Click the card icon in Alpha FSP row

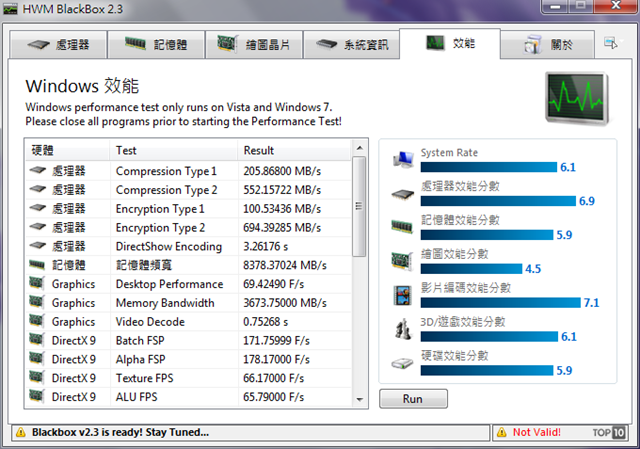tap(36, 358)
